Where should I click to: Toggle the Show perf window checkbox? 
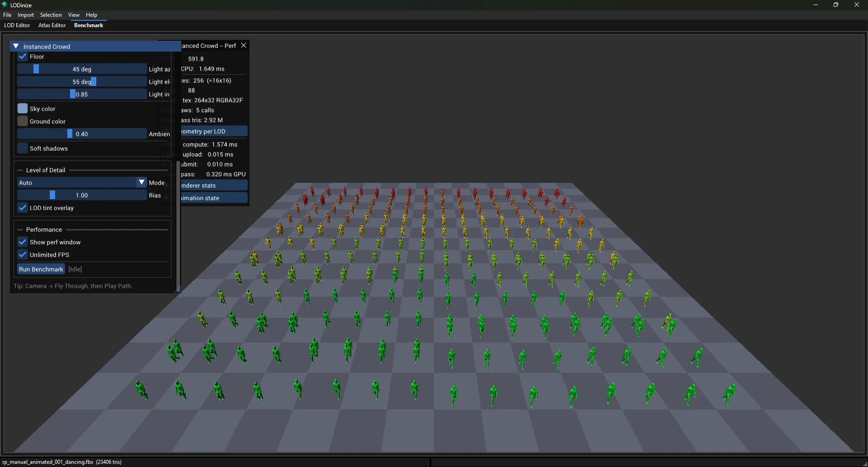[23, 242]
